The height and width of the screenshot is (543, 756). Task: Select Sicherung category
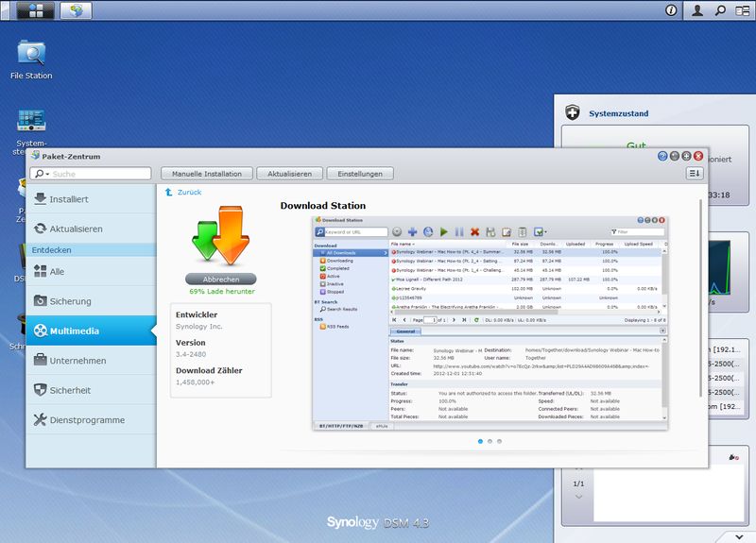tap(91, 301)
